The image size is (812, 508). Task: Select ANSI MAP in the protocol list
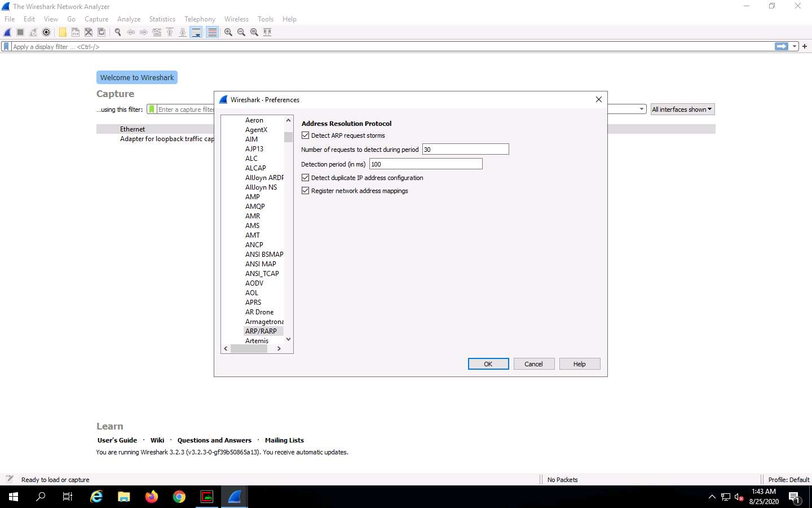point(261,264)
